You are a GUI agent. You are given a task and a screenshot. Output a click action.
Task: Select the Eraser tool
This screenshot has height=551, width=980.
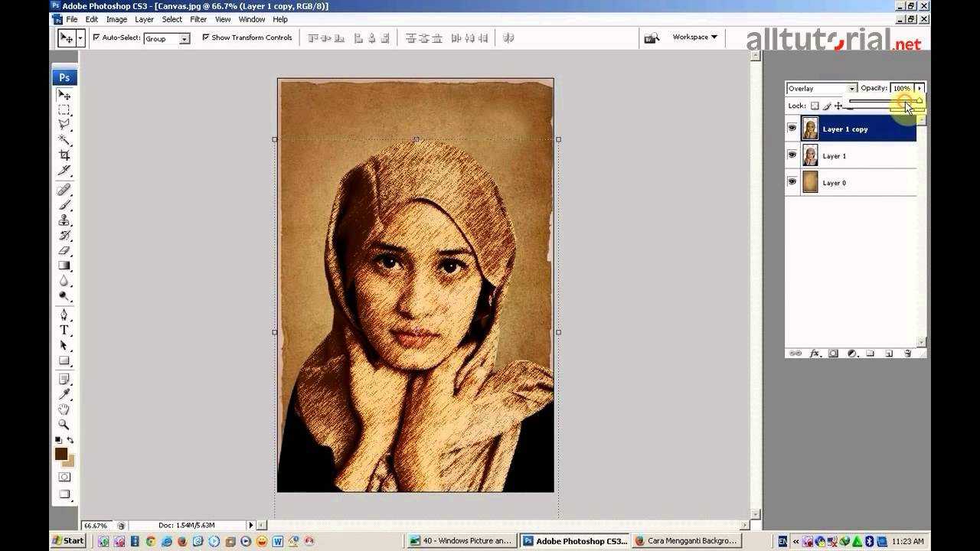(64, 250)
